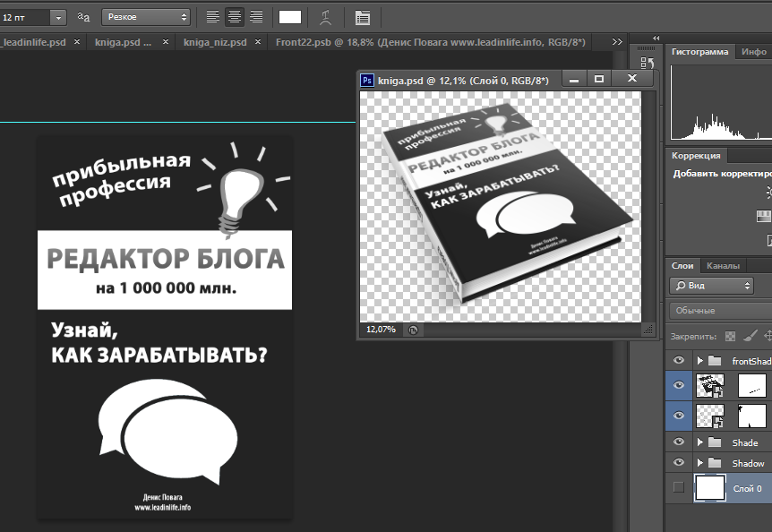Lock image pixels with brush icon
This screenshot has height=532, width=772.
751,336
